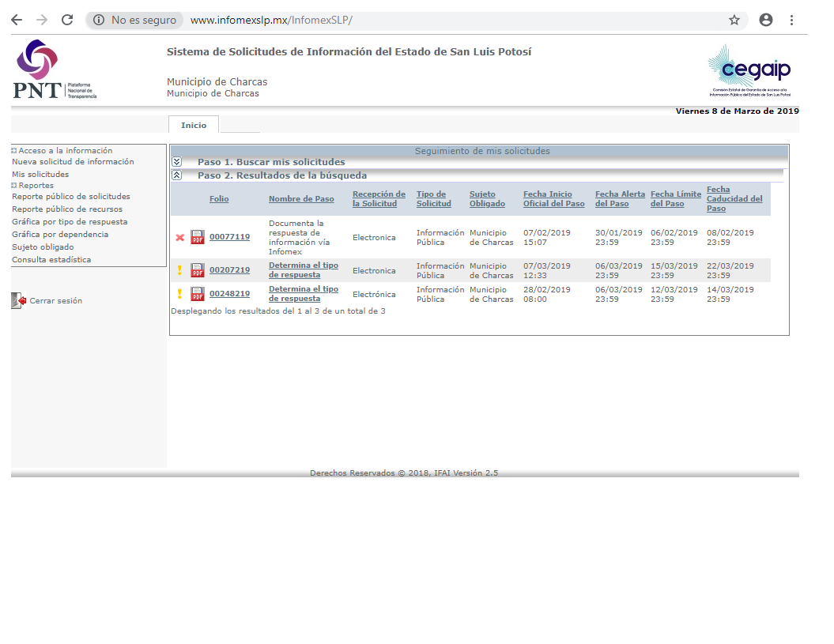Switch to the Inicio tab
This screenshot has width=834, height=644.
point(194,125)
